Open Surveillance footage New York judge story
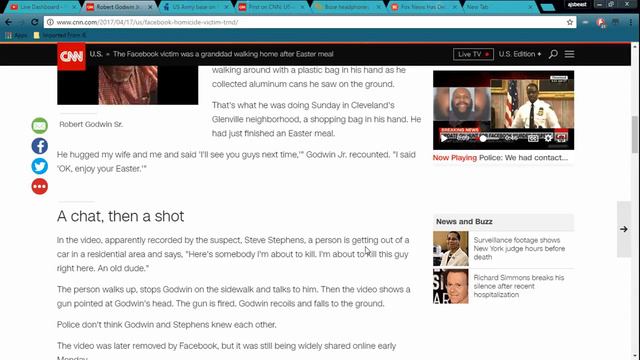The height and width of the screenshot is (360, 640). pos(519,249)
